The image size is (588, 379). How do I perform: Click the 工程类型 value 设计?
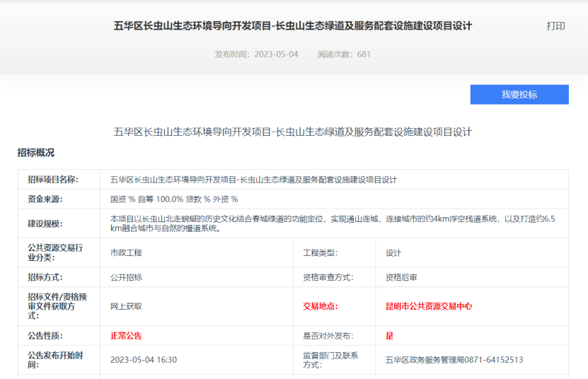[x=393, y=252]
